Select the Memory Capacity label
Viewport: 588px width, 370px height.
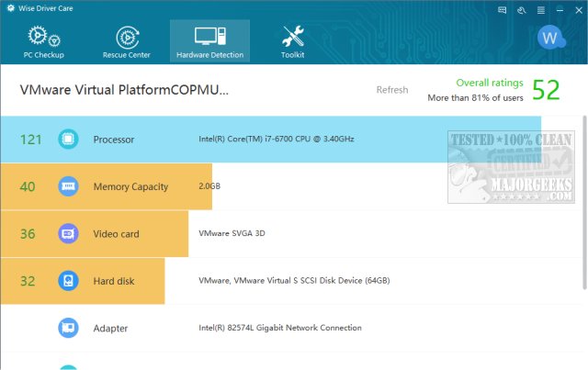pyautogui.click(x=130, y=186)
